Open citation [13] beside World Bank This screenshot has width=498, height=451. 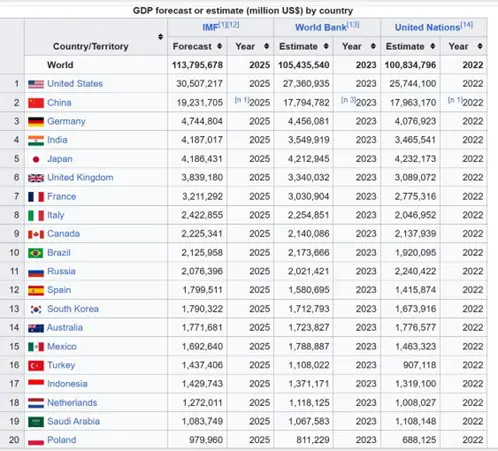353,25
